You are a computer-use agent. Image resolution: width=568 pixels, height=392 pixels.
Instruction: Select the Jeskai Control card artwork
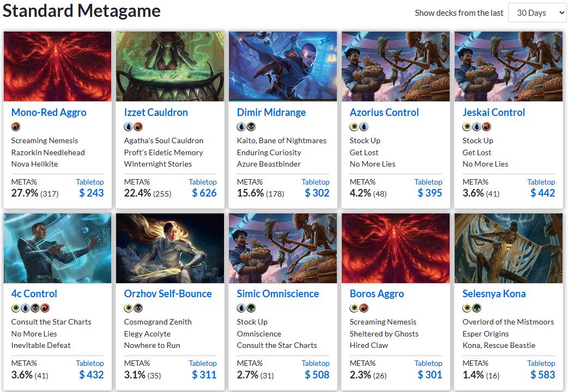click(508, 66)
